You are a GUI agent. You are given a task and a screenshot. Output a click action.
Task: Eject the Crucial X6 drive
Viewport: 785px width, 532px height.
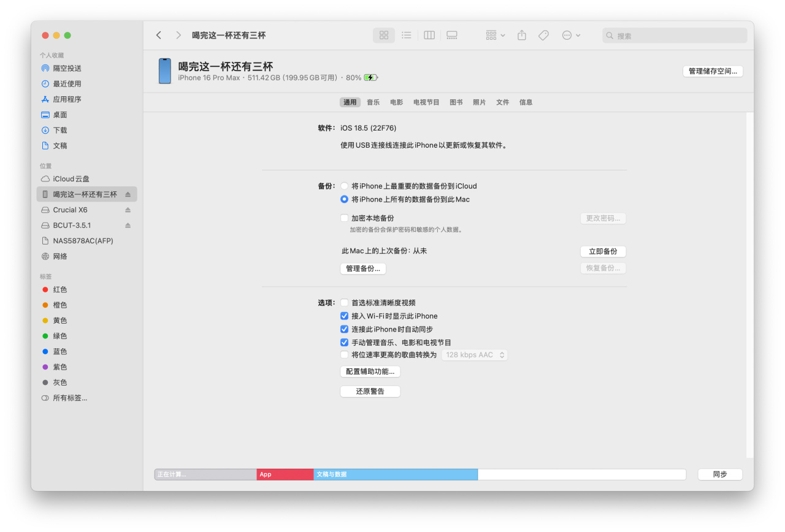pos(128,210)
